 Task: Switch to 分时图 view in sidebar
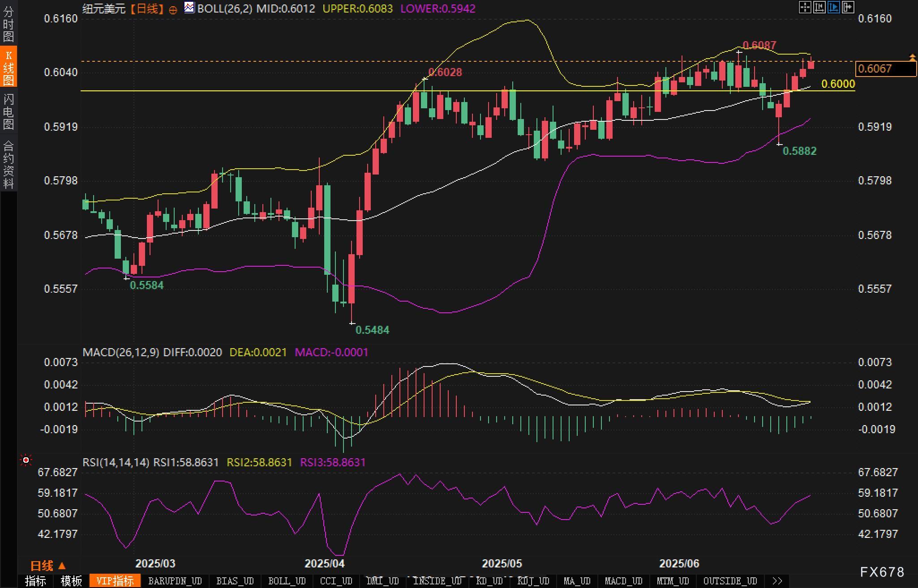tap(9, 23)
